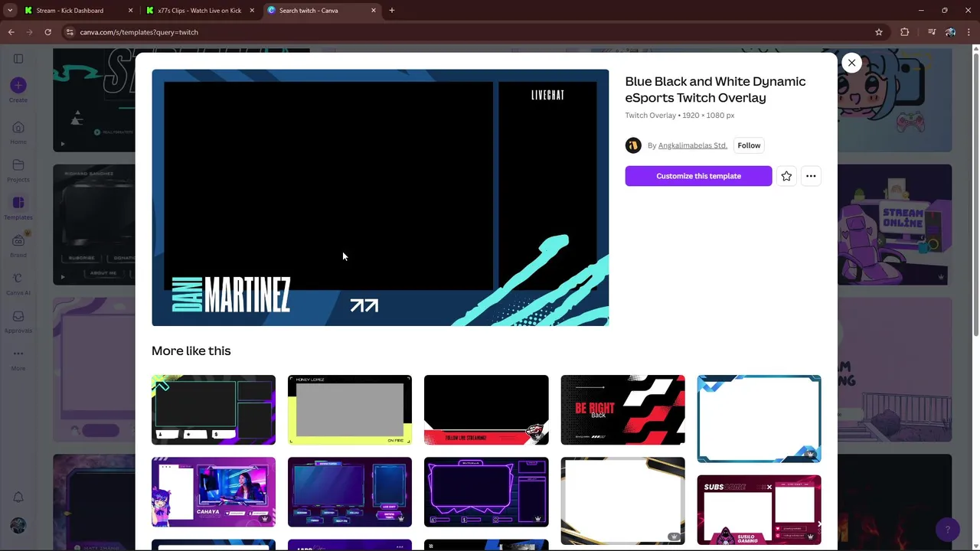The width and height of the screenshot is (980, 551).
Task: Select Templates in Canva sidebar
Action: 18,207
